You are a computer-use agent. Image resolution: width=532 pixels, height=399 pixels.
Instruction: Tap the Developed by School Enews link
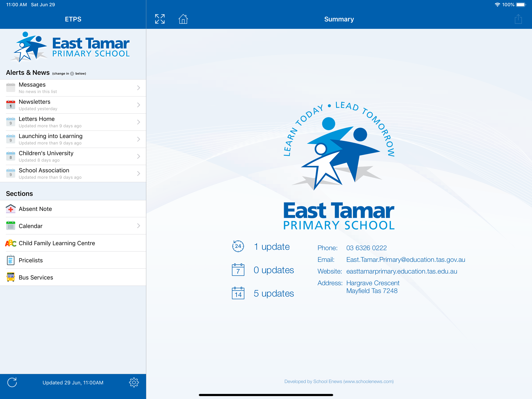[x=339, y=381]
